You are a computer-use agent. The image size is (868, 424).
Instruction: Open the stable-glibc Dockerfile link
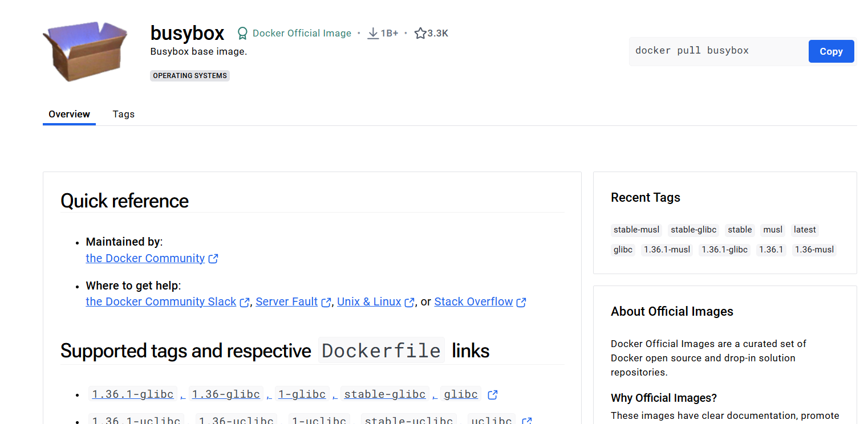pyautogui.click(x=385, y=394)
